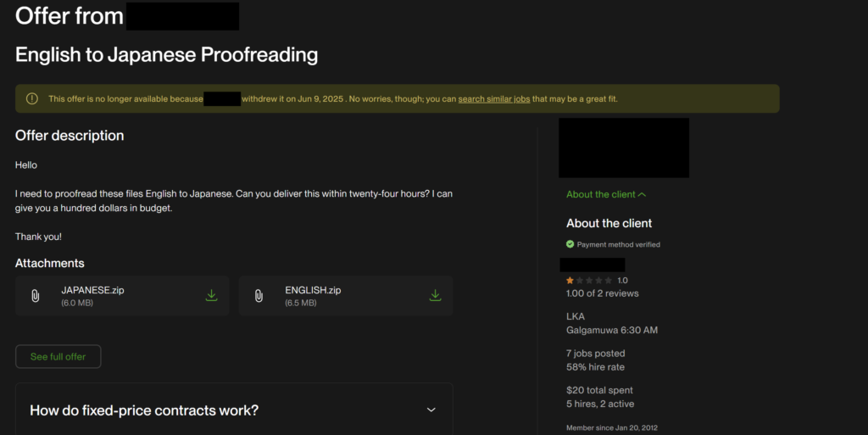Click the warning info icon in the banner
This screenshot has width=868, height=435.
32,99
